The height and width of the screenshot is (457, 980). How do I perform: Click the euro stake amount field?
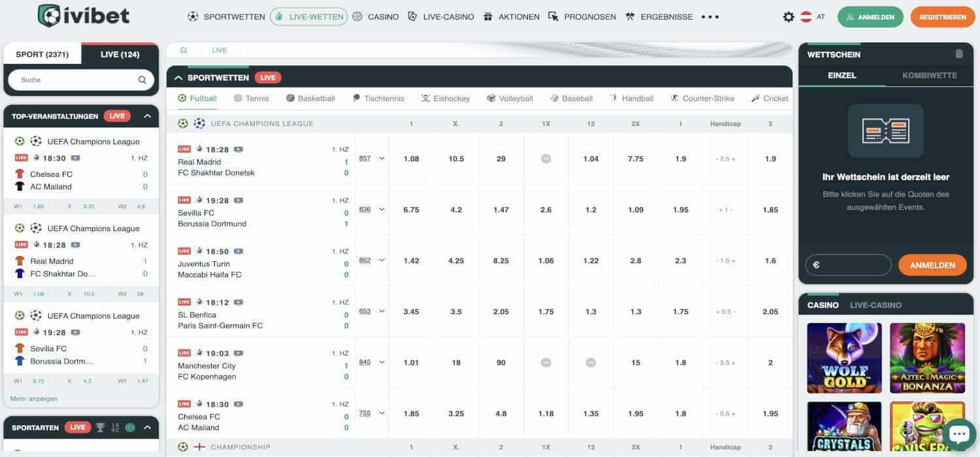click(848, 265)
